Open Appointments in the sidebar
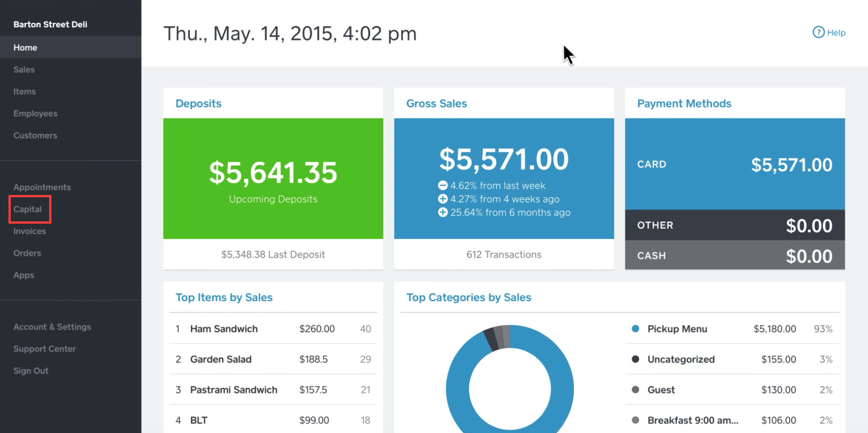Viewport: 868px width, 433px height. [42, 187]
